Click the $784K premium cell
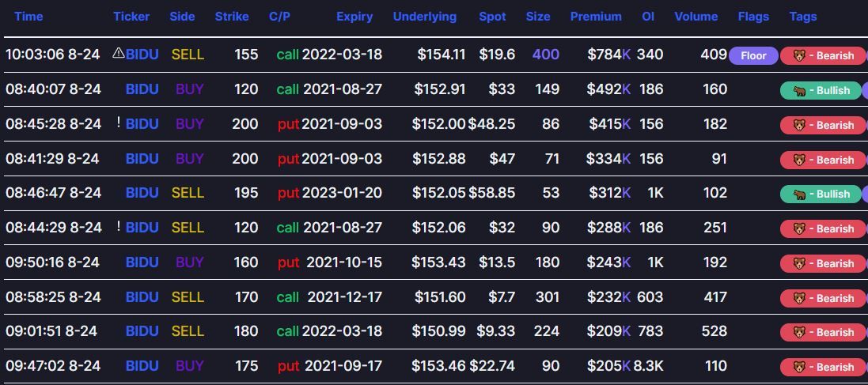Image resolution: width=868 pixels, height=385 pixels. click(608, 55)
